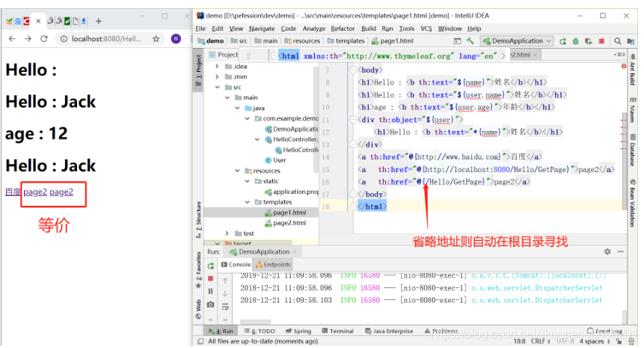Open the Window menu
This screenshot has height=348, width=644.
(x=450, y=28)
